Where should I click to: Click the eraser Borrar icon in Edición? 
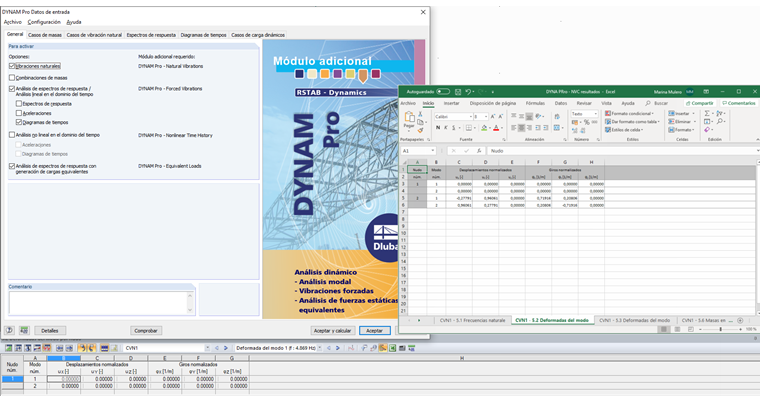pyautogui.click(x=707, y=129)
